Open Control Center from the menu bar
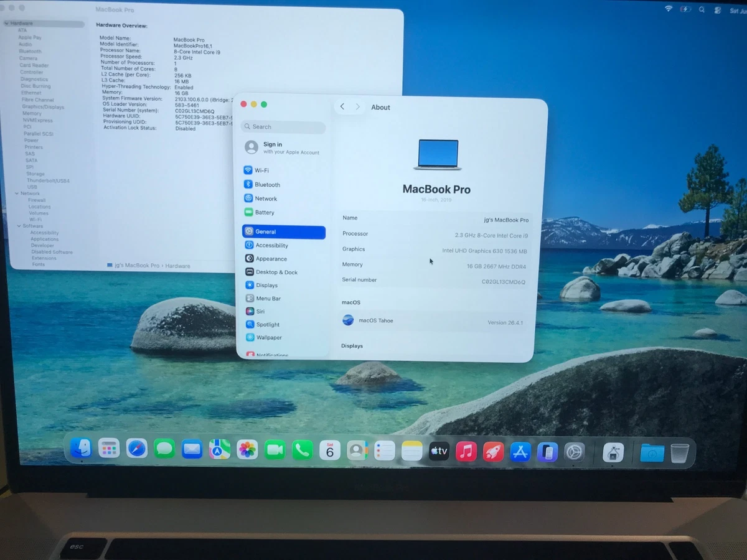 point(718,10)
